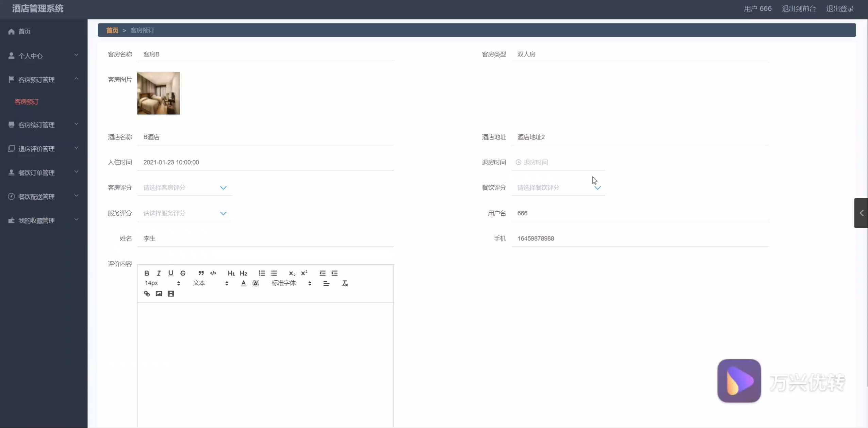The width and height of the screenshot is (868, 428).
Task: Toggle bold formatting in the editor
Action: pyautogui.click(x=147, y=273)
